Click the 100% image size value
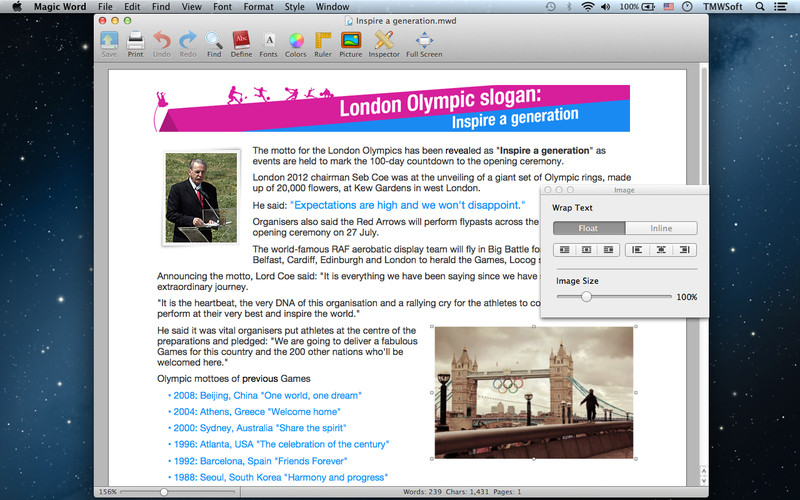This screenshot has width=800, height=500. coord(687,297)
